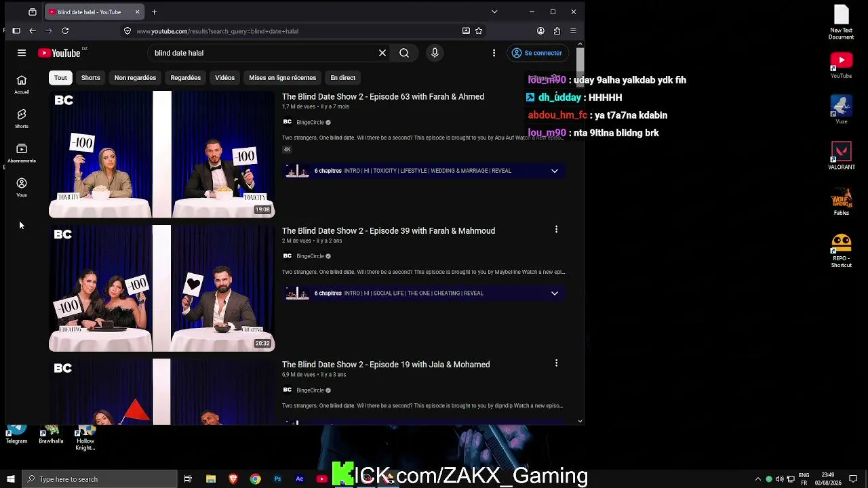Open the taskbar clock and date
868x488 pixels.
pyautogui.click(x=828, y=479)
